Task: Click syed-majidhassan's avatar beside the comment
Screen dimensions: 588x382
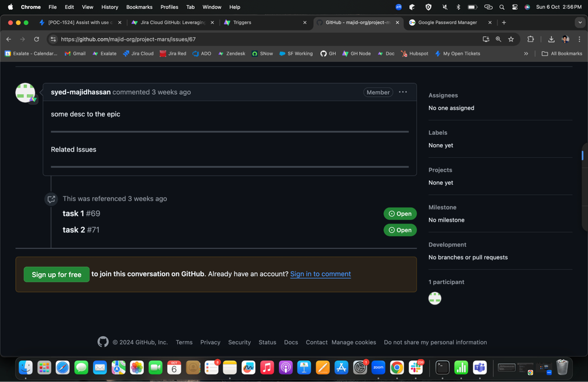Action: (x=25, y=93)
